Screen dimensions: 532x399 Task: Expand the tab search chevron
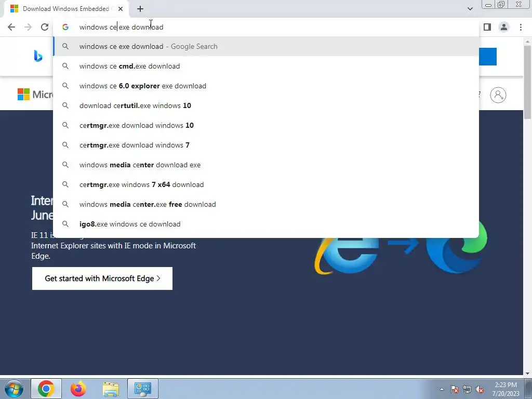click(470, 9)
